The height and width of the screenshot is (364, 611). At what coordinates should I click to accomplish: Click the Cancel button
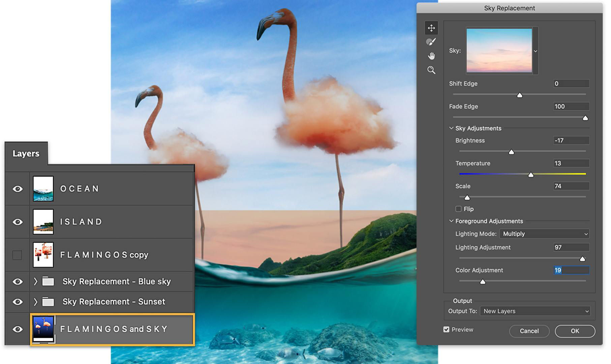[x=529, y=331]
